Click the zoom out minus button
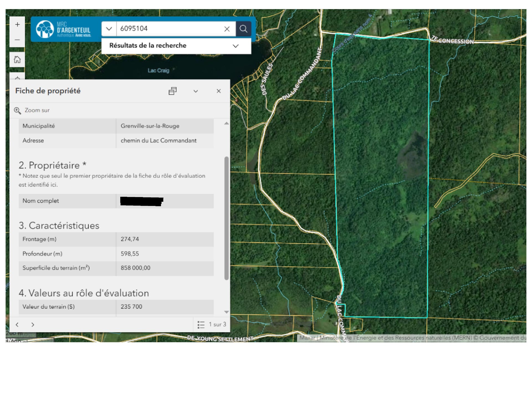Screen dimensions: 532x411 click(x=17, y=40)
